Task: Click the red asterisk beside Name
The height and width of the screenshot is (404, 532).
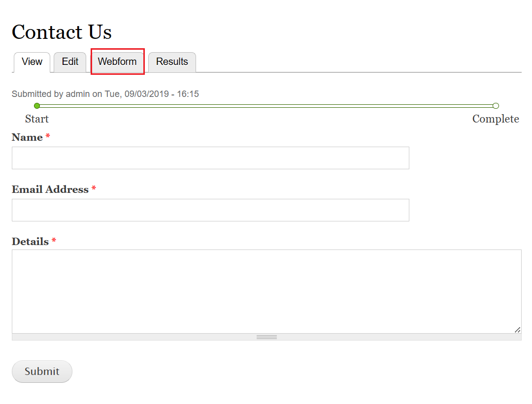Action: click(x=48, y=136)
